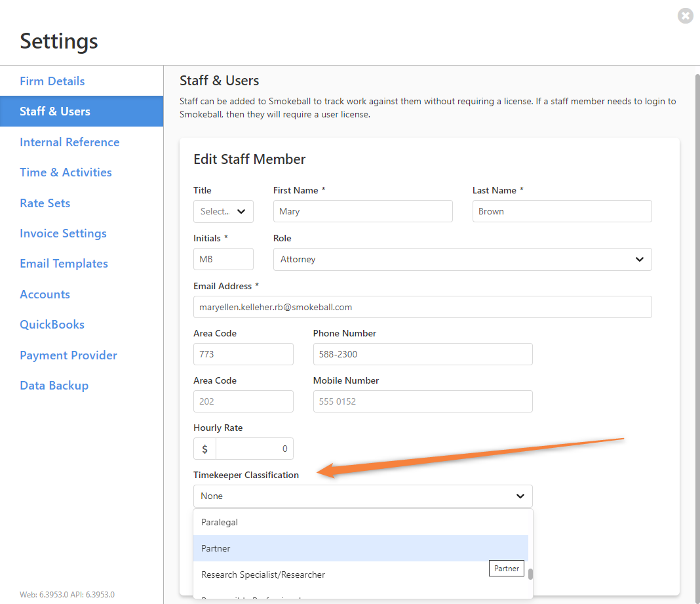Open the Internal Reference section
The height and width of the screenshot is (604, 700).
coord(69,142)
